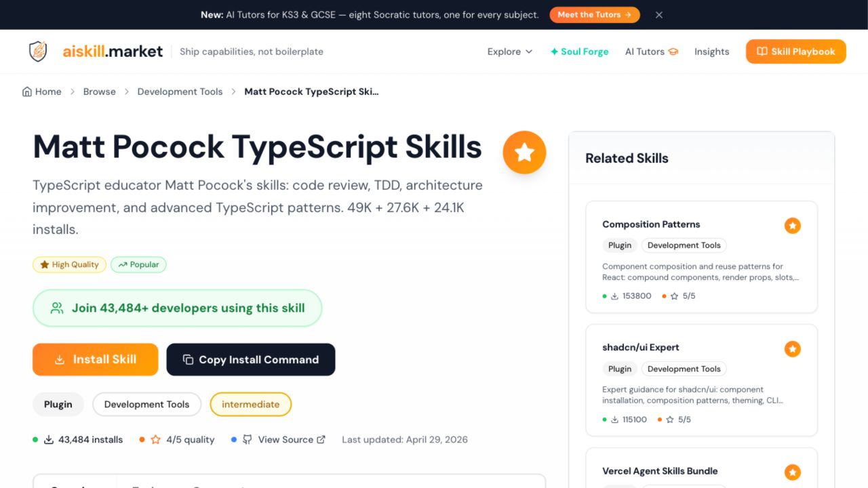Click the Plugin tag on shadcn/ui Expert card
Viewport: 868px width, 488px height.
[620, 369]
